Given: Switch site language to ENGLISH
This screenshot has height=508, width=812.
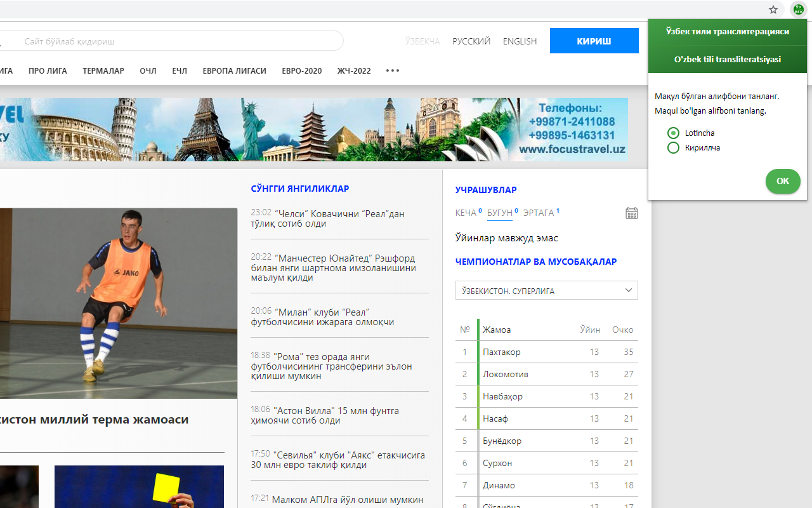Looking at the screenshot, I should click(x=520, y=41).
